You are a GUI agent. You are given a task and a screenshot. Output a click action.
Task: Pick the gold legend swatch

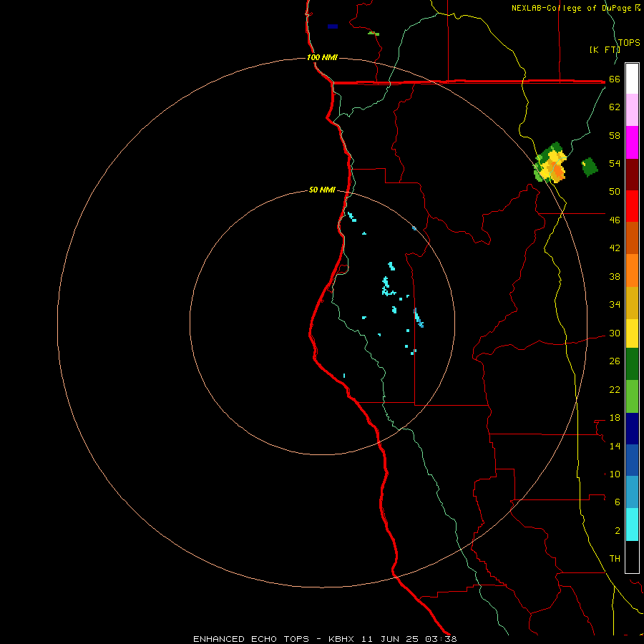pos(632,303)
